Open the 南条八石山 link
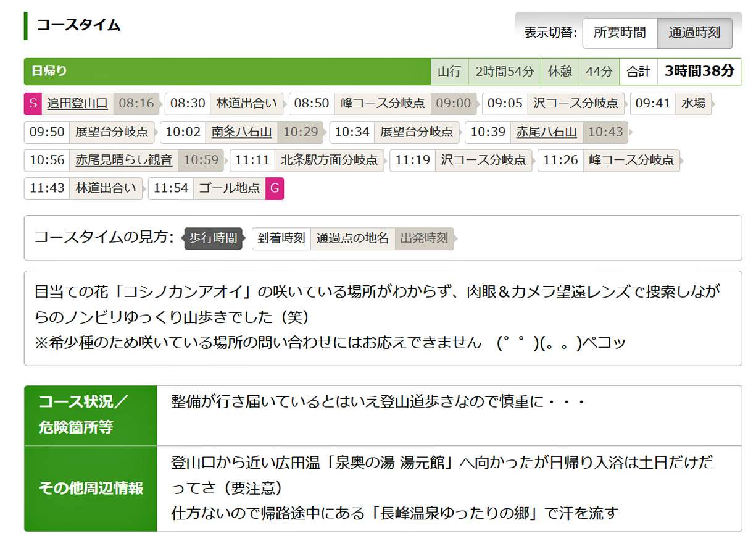Image resolution: width=756 pixels, height=541 pixels. (241, 132)
